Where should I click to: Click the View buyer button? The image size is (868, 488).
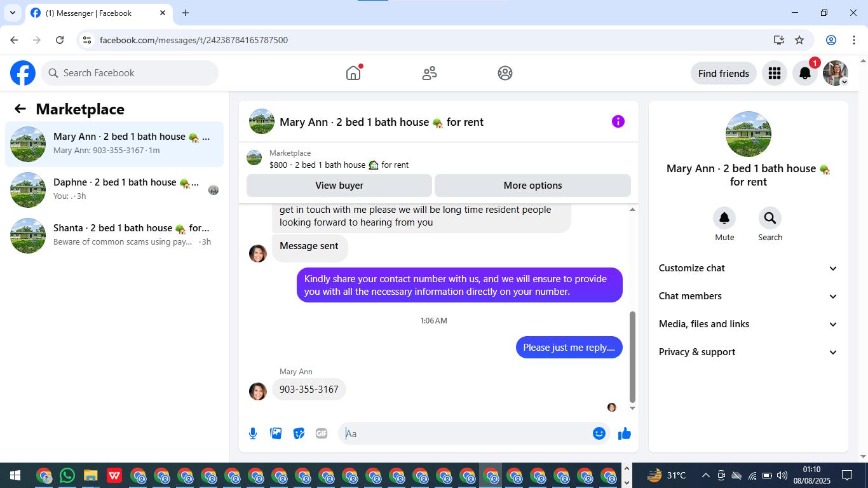[x=339, y=186]
